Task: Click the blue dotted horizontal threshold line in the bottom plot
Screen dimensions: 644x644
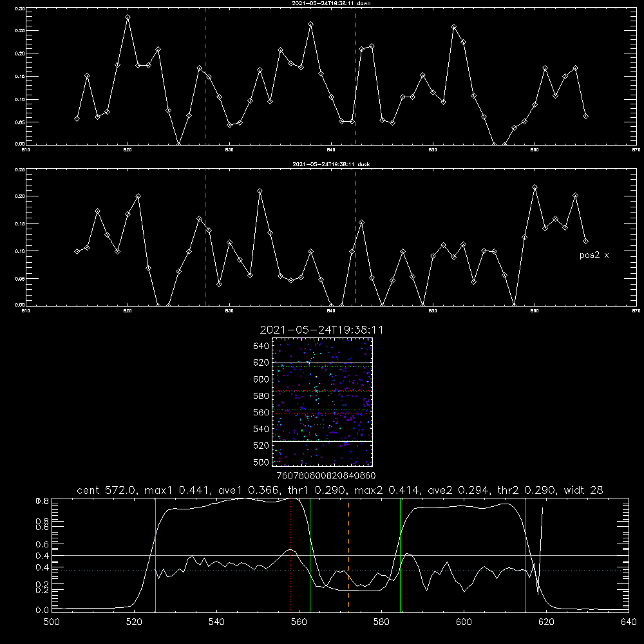Action: click(x=340, y=571)
